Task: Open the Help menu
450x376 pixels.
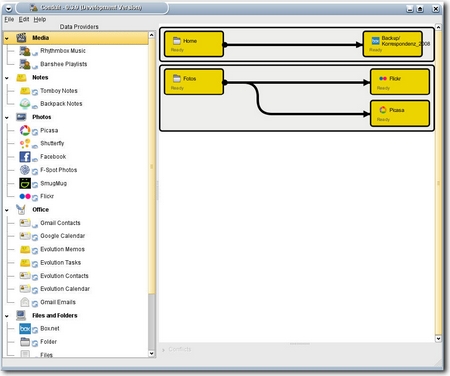Action: tap(40, 19)
